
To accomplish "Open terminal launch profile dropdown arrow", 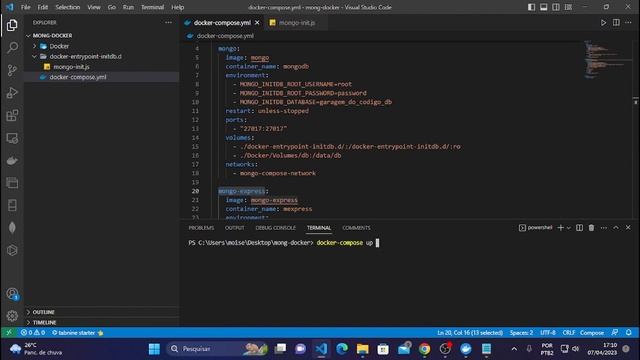I will [569, 228].
